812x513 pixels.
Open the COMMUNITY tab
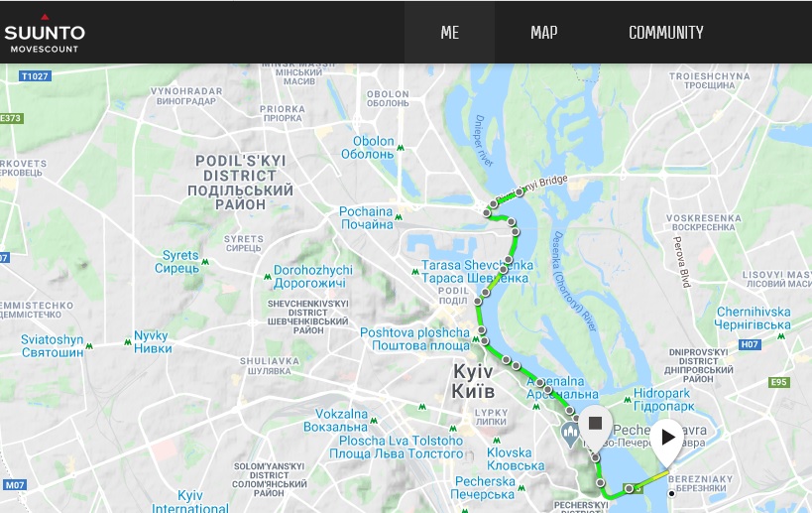click(x=666, y=33)
